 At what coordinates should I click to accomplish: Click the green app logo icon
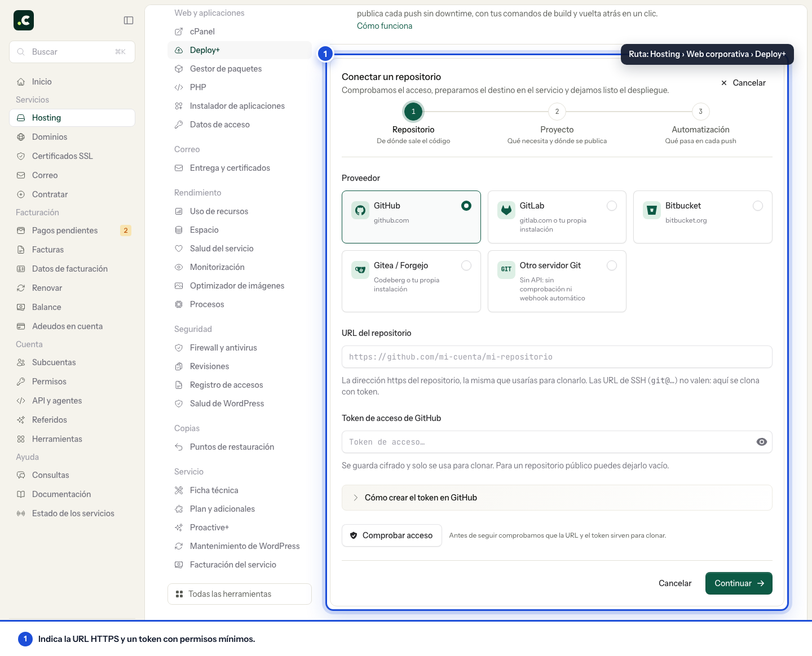(24, 20)
